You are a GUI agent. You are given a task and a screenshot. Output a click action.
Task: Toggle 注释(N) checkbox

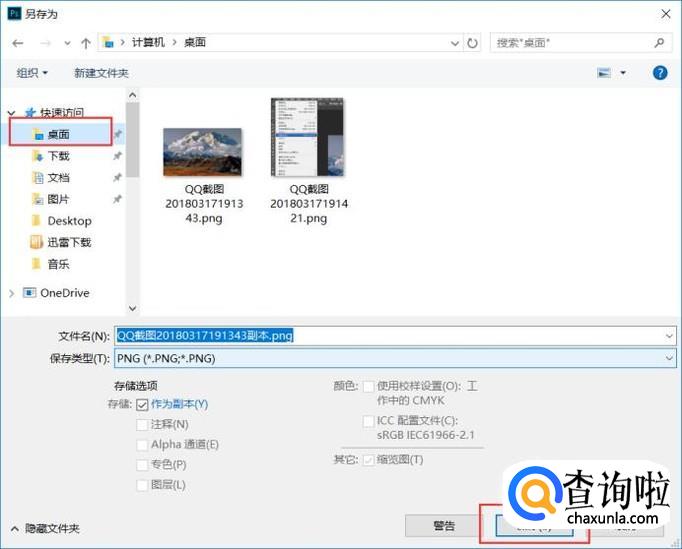(x=142, y=425)
